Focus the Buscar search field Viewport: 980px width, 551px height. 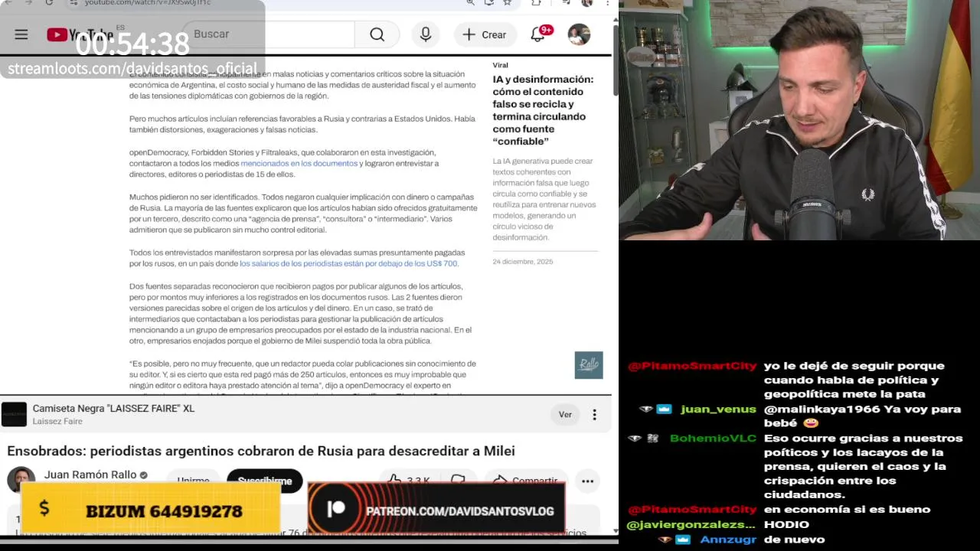tap(268, 34)
